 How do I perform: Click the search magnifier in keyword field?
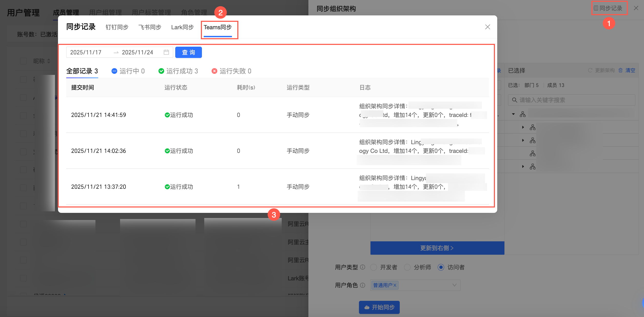click(514, 100)
